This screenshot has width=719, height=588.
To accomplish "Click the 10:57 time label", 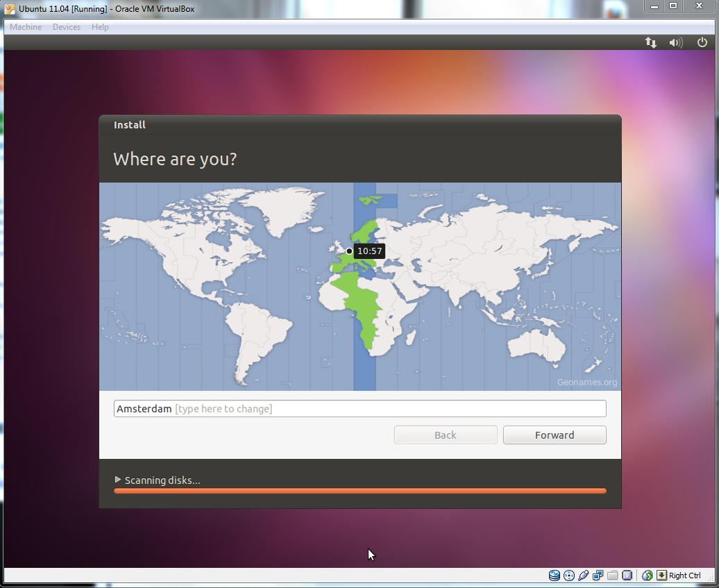I will (370, 251).
